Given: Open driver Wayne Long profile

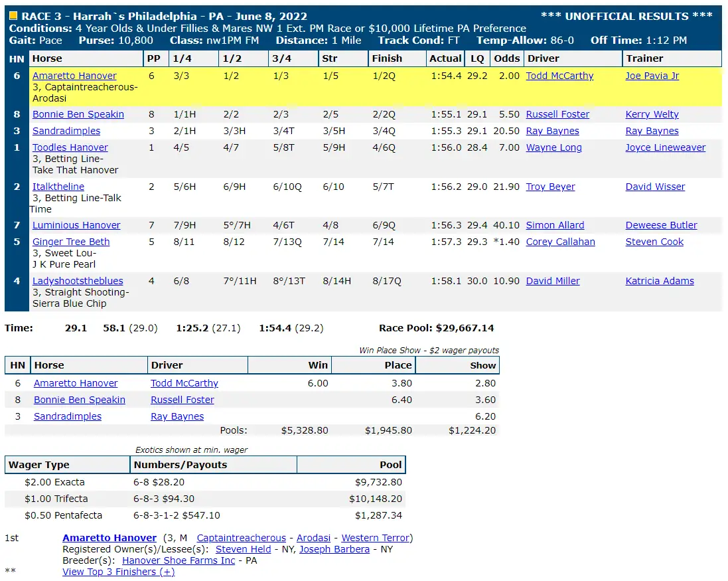Looking at the screenshot, I should click(x=554, y=147).
